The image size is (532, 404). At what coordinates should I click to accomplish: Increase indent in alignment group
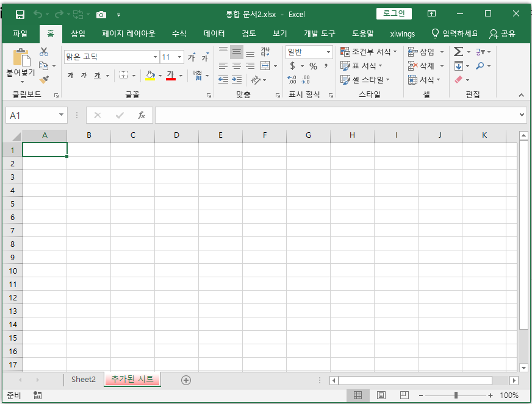(237, 80)
